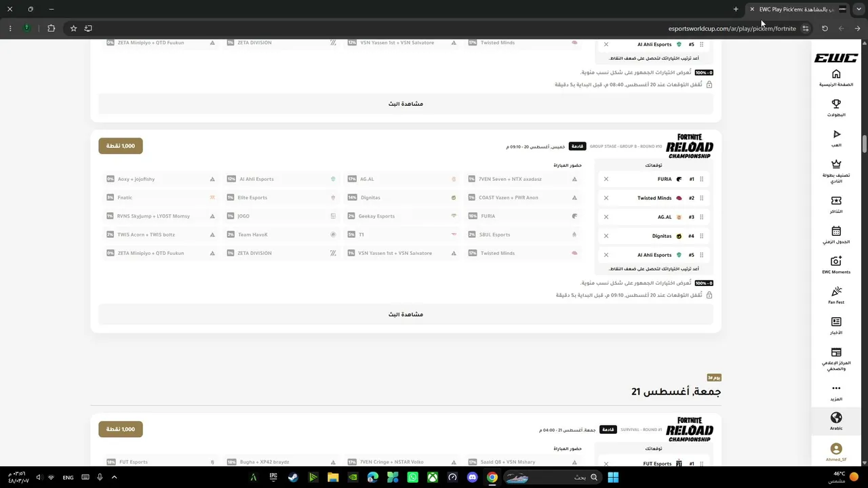Open Discord from the taskbar
The width and height of the screenshot is (868, 488).
coord(472,477)
